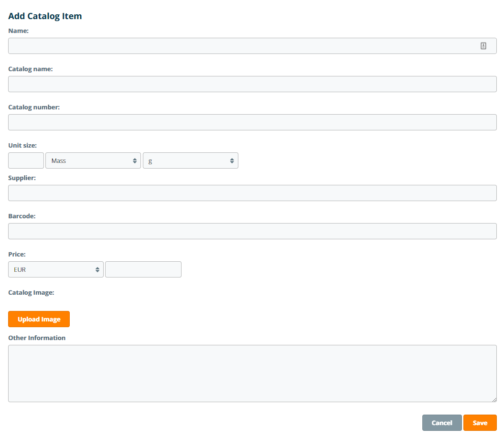
Task: Click the "Price:" label text
Action: (17, 254)
